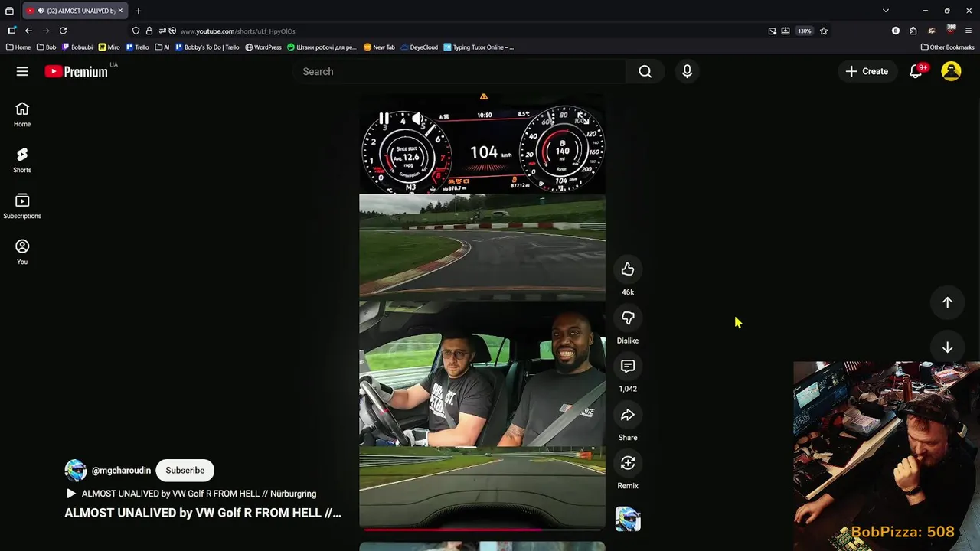Mute the tab via speaker icon
The height and width of the screenshot is (551, 980).
click(x=41, y=11)
